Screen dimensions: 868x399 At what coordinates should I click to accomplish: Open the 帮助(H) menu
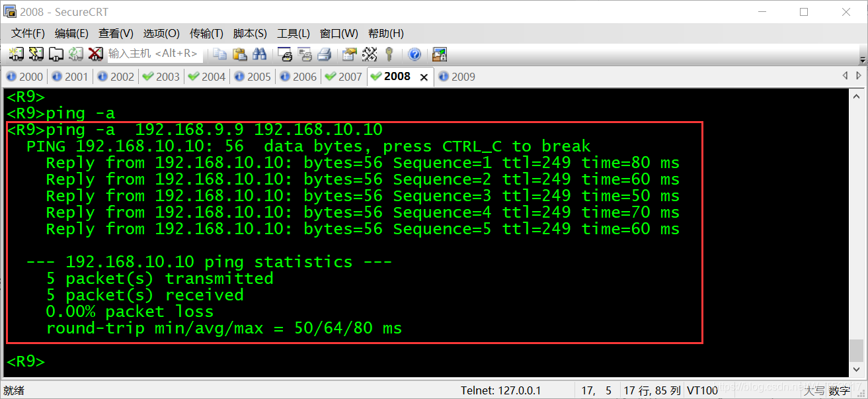[x=386, y=33]
